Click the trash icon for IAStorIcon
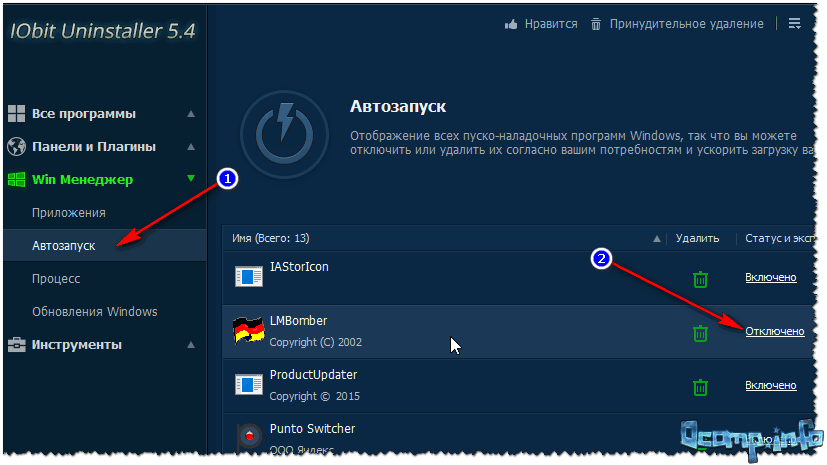The width and height of the screenshot is (827, 465). click(x=701, y=277)
